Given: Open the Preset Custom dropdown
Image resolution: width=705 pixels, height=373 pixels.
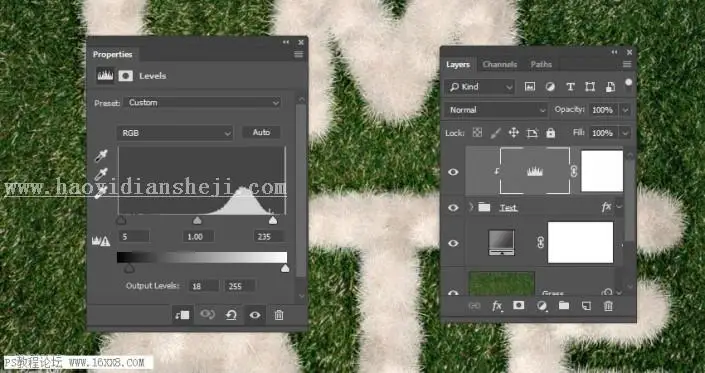Looking at the screenshot, I should pos(202,102).
